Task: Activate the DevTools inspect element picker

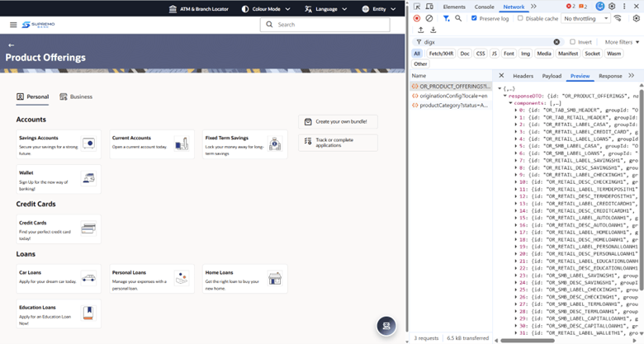Action: [417, 7]
